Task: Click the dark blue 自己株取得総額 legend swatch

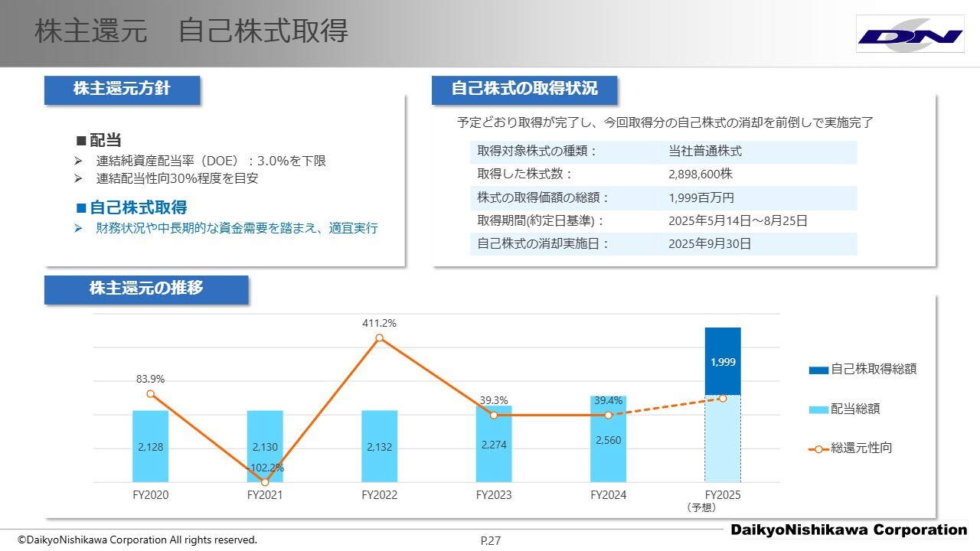Action: pyautogui.click(x=818, y=370)
